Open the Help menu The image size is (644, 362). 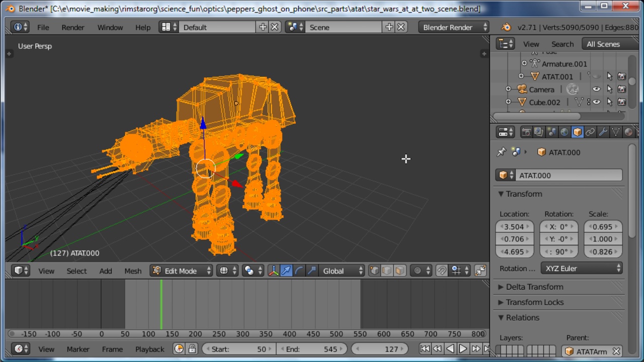143,27
